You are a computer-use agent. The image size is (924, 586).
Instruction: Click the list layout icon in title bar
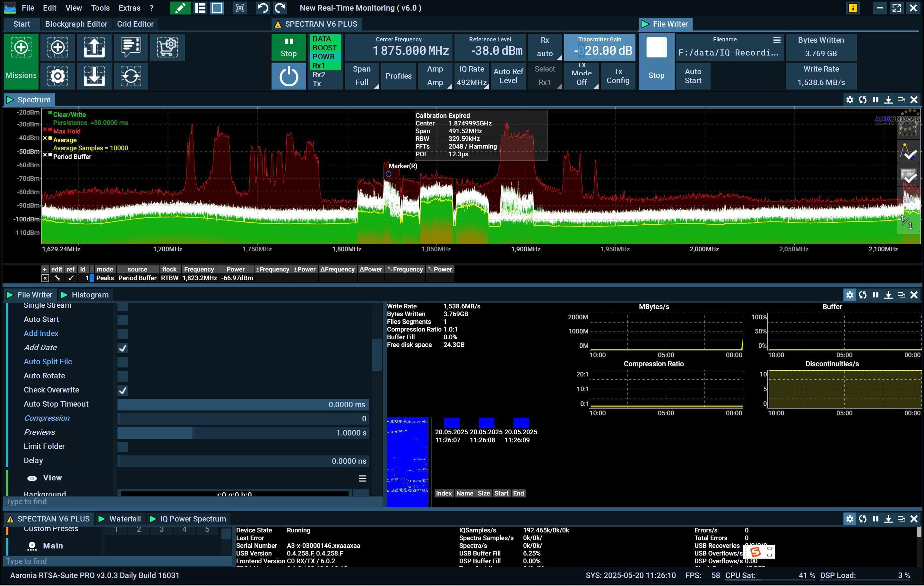click(x=200, y=8)
